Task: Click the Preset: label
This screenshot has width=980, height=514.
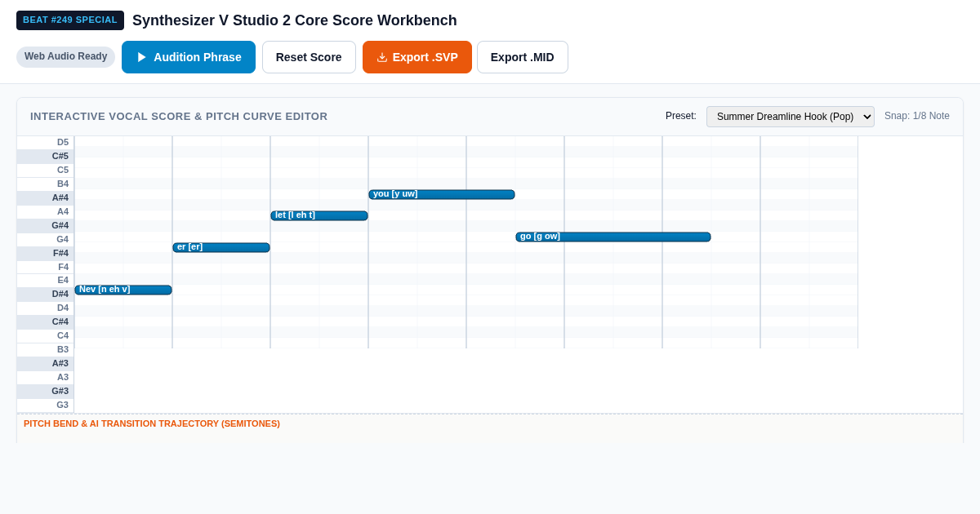Action: (681, 116)
